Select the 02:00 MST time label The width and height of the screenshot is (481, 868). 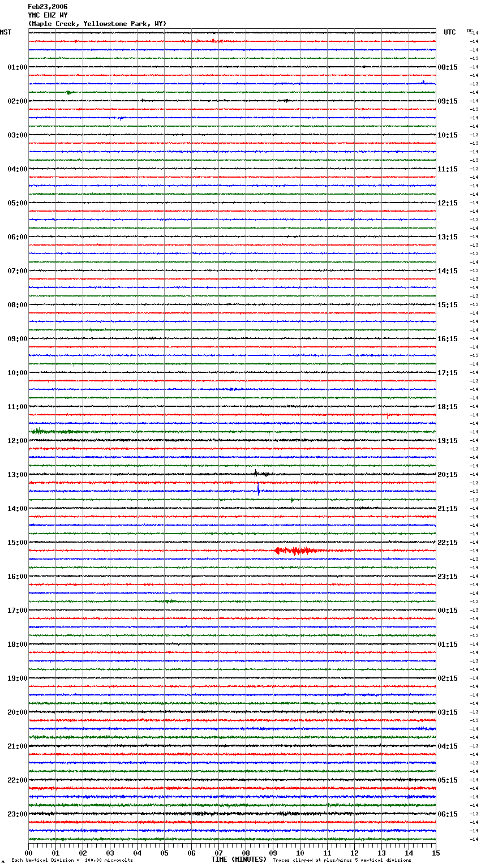(18, 101)
